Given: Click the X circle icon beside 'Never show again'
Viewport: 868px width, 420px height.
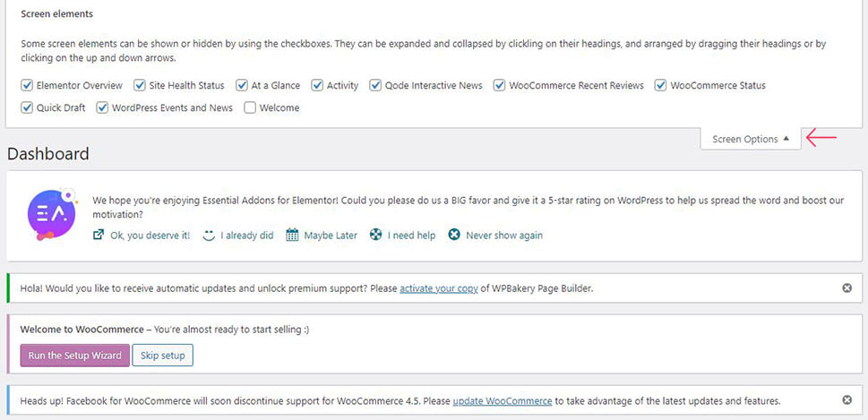Looking at the screenshot, I should pos(454,235).
